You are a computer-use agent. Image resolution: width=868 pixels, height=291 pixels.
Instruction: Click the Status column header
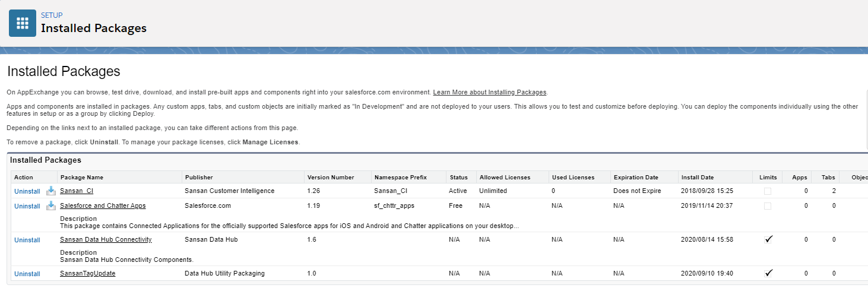tap(459, 177)
